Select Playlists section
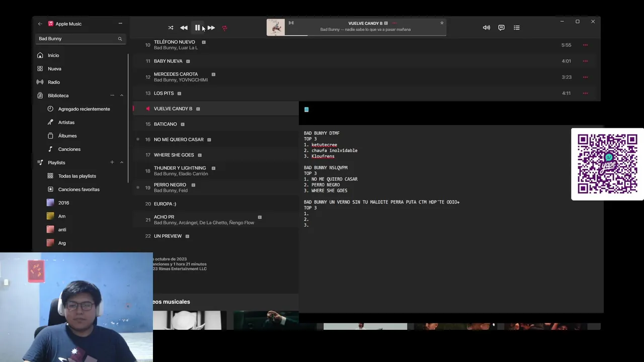The image size is (644, 362). tap(56, 162)
